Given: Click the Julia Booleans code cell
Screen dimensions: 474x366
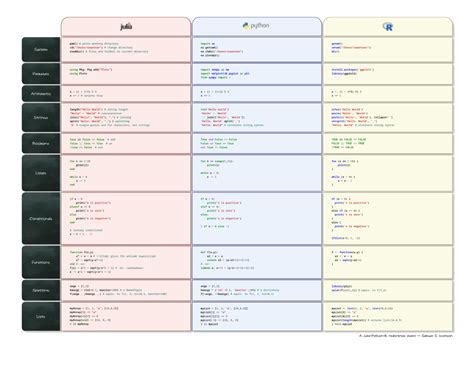Looking at the screenshot, I should pos(126,143).
